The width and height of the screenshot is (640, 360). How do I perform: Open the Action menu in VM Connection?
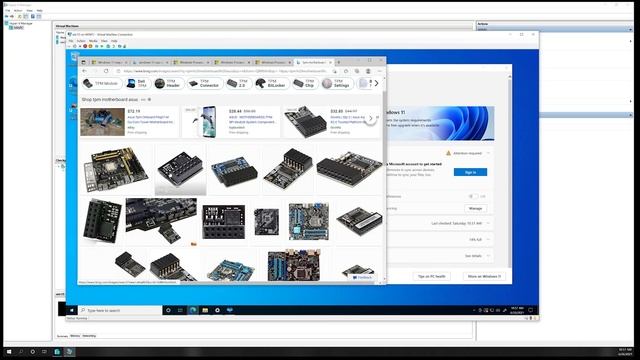click(81, 41)
